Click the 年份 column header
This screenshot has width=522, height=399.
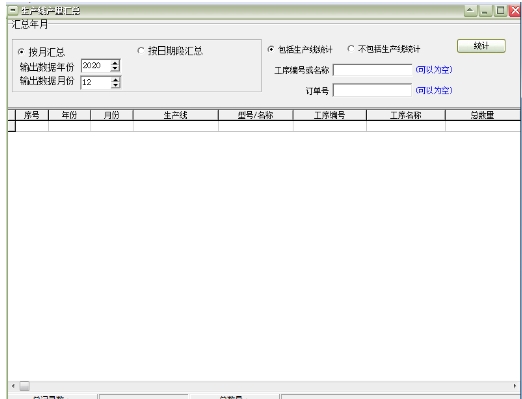point(69,115)
